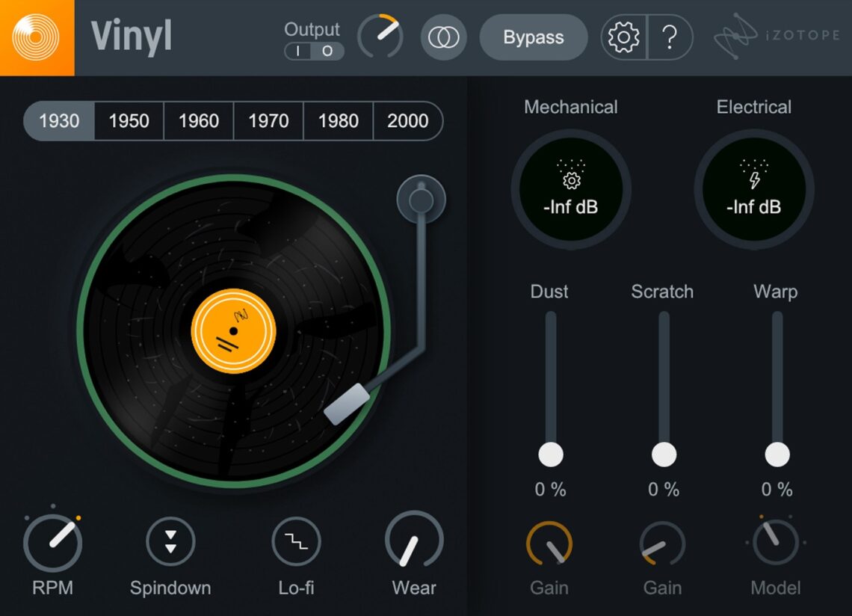Click the lightning icon on the Electrical pad

[755, 180]
